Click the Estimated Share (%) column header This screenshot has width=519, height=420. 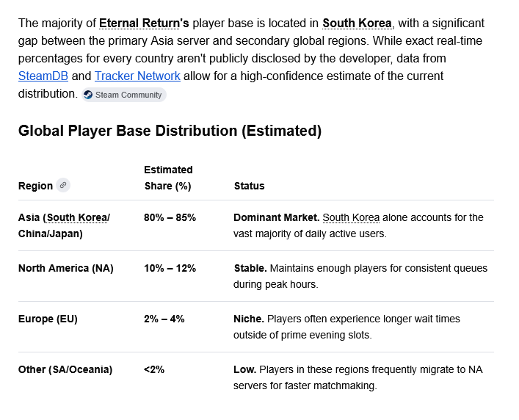coord(168,178)
